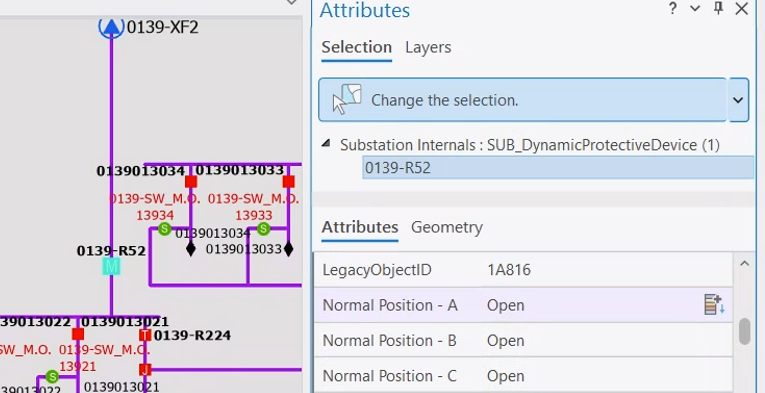Click the Change the selection button
Viewport: 765px width, 393px height.
[x=523, y=100]
